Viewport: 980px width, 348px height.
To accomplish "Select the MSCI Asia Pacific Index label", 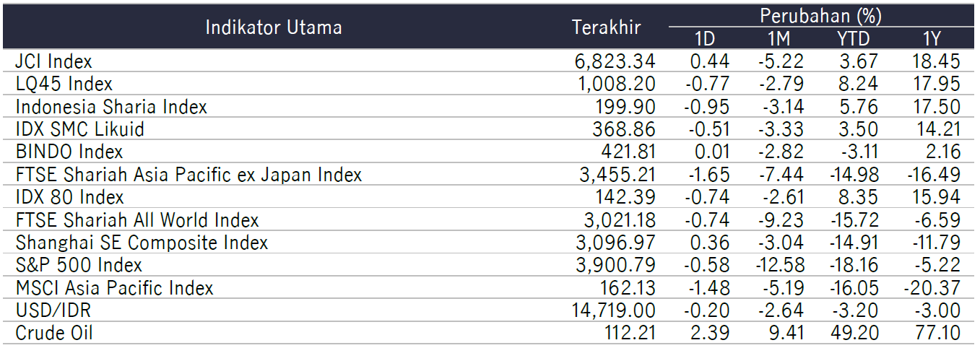I will tap(115, 288).
